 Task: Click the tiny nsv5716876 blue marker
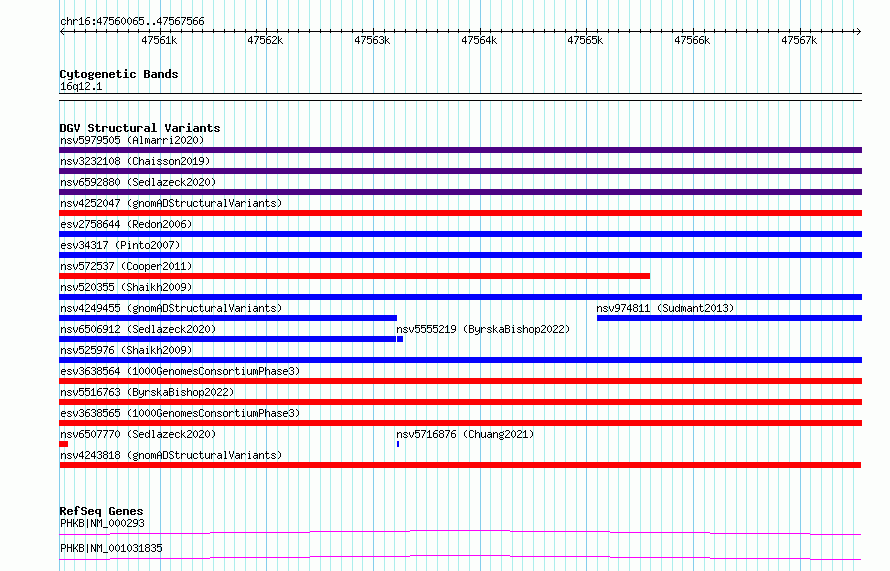click(x=398, y=444)
